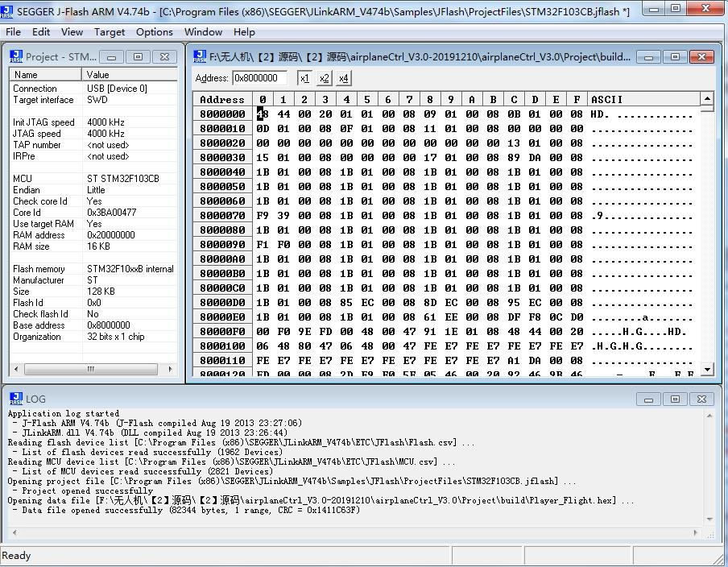
Task: Click the ASCII column header
Action: 643,99
